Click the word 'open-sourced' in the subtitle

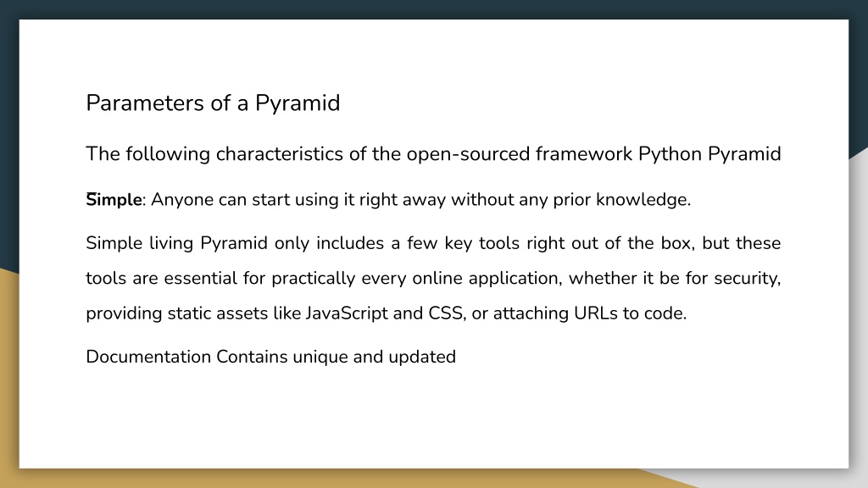coord(468,154)
